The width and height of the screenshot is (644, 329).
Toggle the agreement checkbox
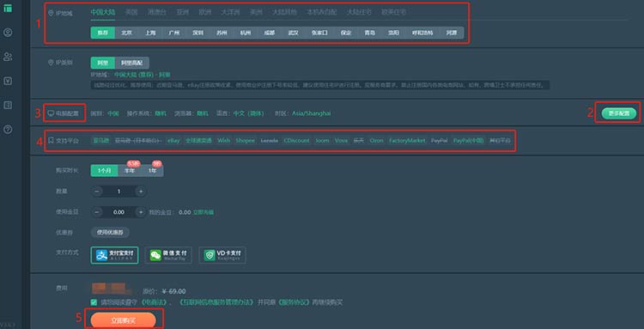point(94,302)
